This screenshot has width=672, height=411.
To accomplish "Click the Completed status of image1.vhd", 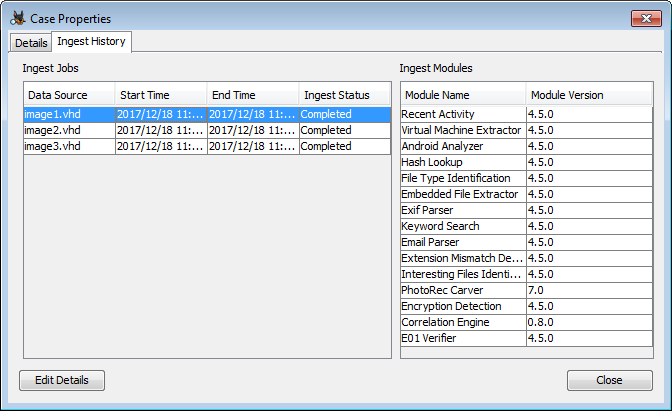I will 345,114.
